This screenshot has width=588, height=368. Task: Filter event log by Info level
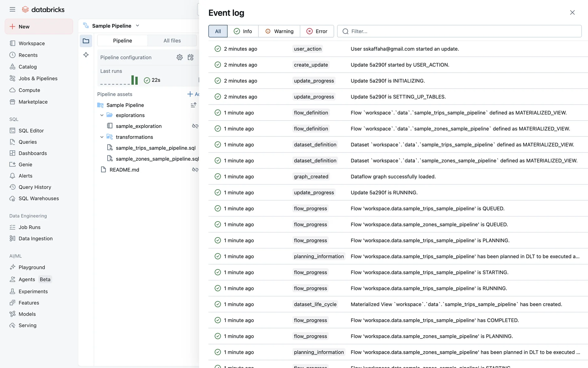[243, 31]
